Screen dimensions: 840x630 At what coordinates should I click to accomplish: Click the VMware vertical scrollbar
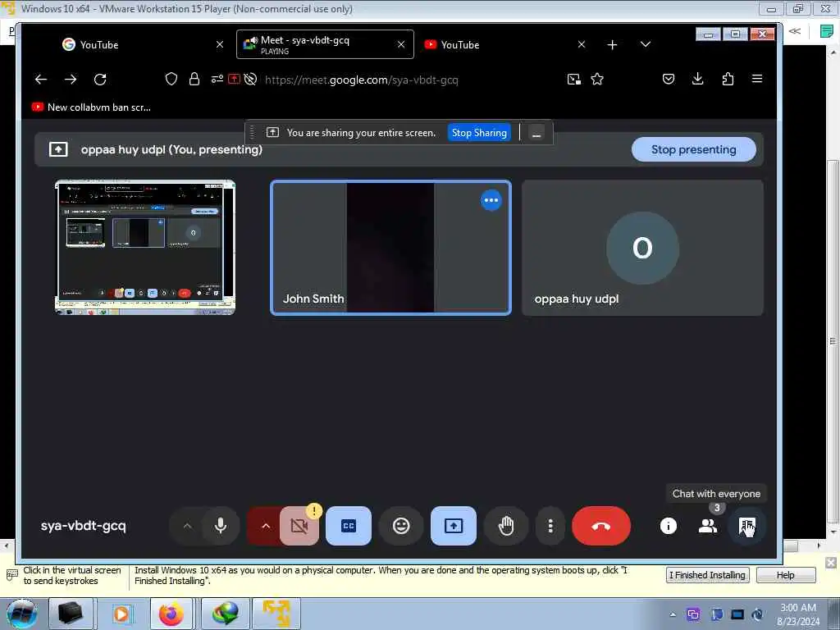tap(833, 343)
